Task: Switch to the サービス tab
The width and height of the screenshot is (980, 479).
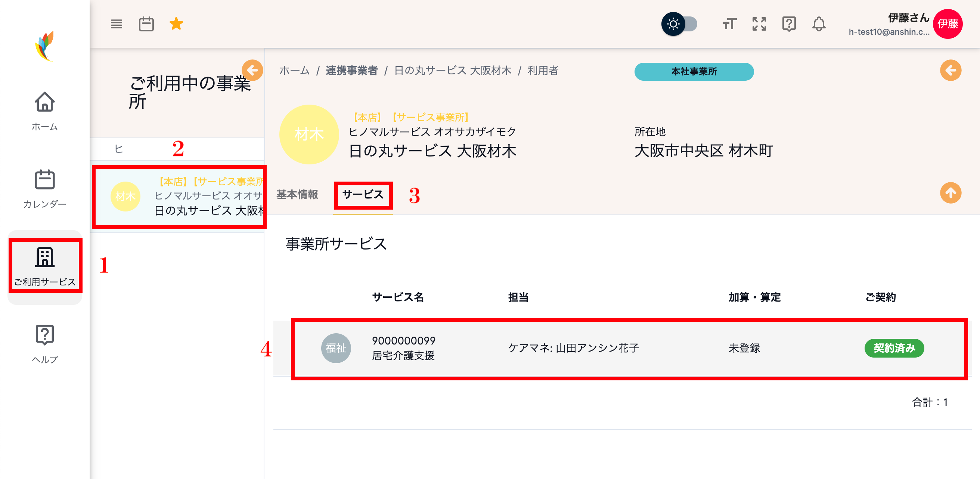Action: point(363,195)
